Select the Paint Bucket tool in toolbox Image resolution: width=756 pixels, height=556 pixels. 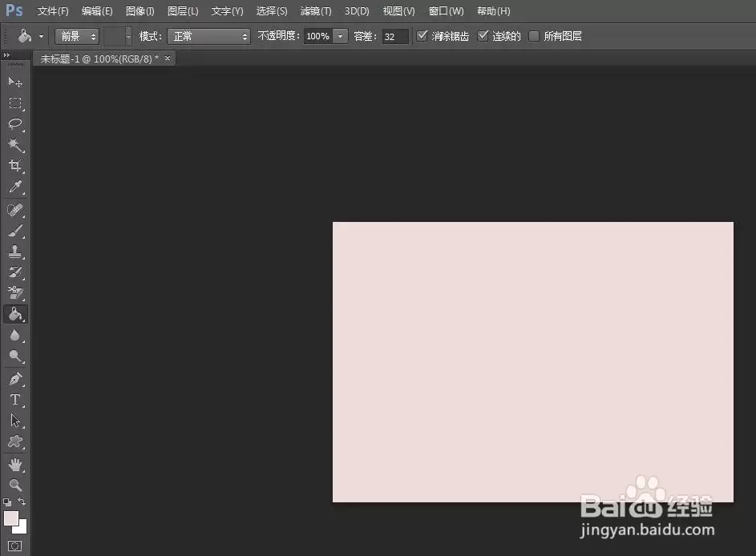point(15,314)
